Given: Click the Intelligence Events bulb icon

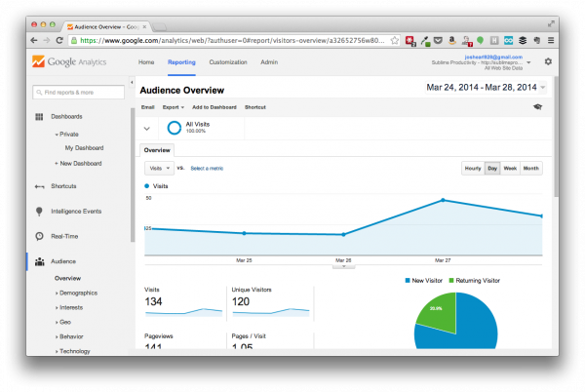Looking at the screenshot, I should (x=39, y=212).
